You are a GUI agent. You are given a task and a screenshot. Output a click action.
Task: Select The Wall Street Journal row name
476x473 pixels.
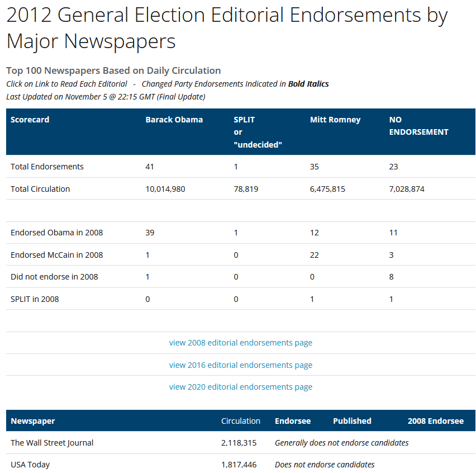click(x=52, y=443)
